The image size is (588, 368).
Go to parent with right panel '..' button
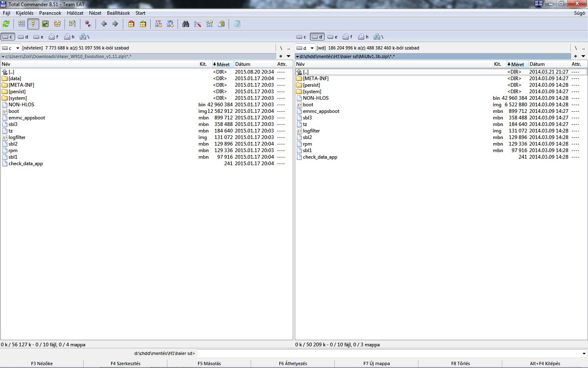click(583, 48)
